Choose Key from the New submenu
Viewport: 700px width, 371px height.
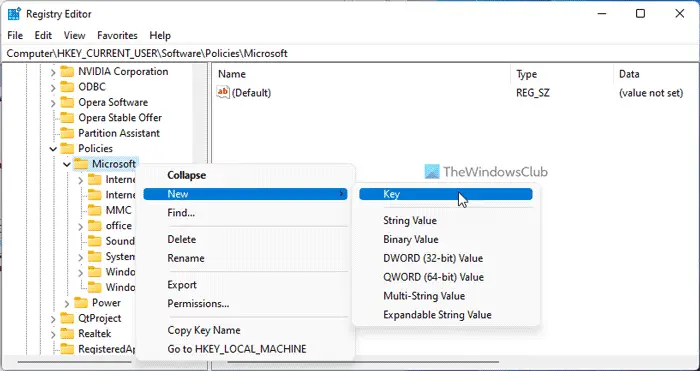tap(446, 194)
